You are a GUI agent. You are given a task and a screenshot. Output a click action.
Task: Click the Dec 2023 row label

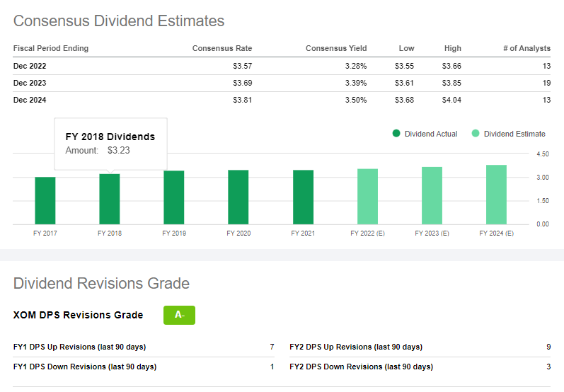[x=30, y=83]
